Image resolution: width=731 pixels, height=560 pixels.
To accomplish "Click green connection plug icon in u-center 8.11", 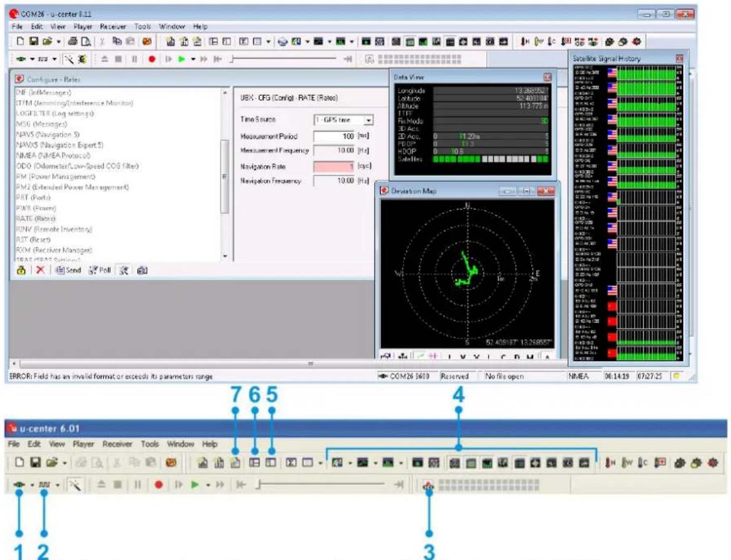I will (x=20, y=59).
